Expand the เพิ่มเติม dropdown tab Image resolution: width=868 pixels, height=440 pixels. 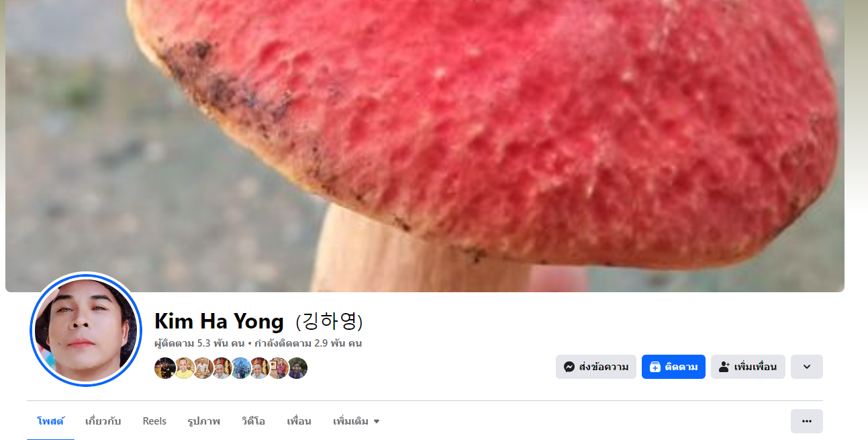click(356, 421)
